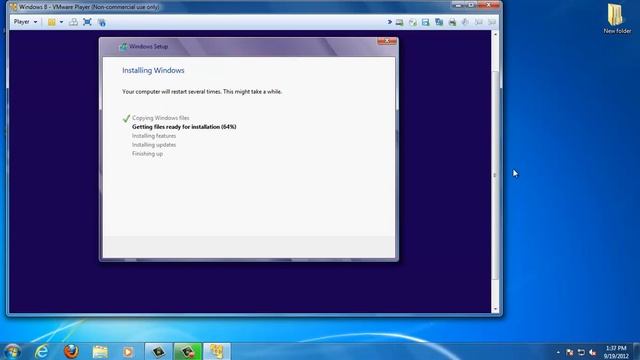Click the Action Center flag tray icon

pos(570,352)
